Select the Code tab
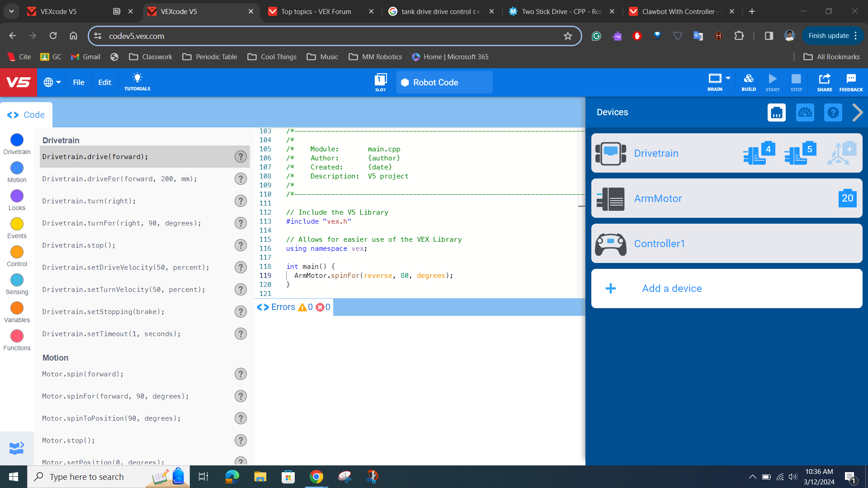The width and height of the screenshot is (868, 488). 26,115
